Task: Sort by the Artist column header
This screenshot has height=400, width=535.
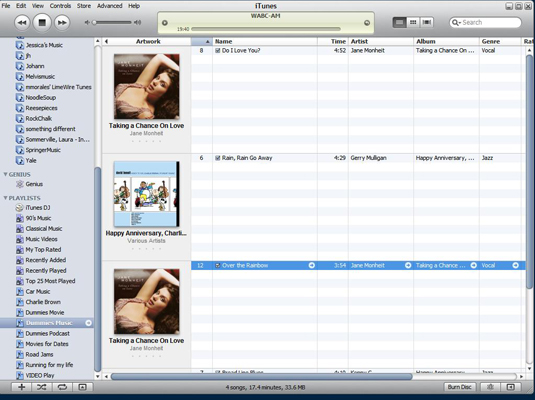Action: click(381, 41)
